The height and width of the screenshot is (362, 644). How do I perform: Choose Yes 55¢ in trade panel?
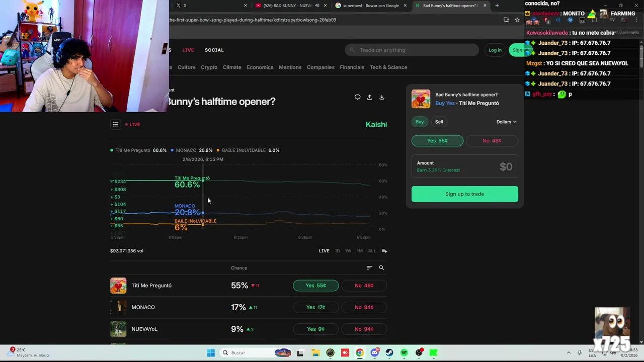pos(437,141)
